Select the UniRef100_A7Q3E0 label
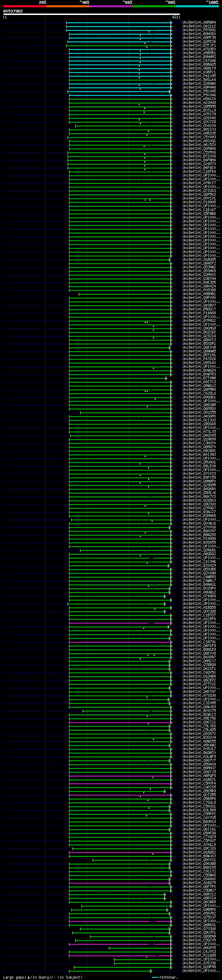This screenshot has height=980, width=222. click(x=199, y=49)
